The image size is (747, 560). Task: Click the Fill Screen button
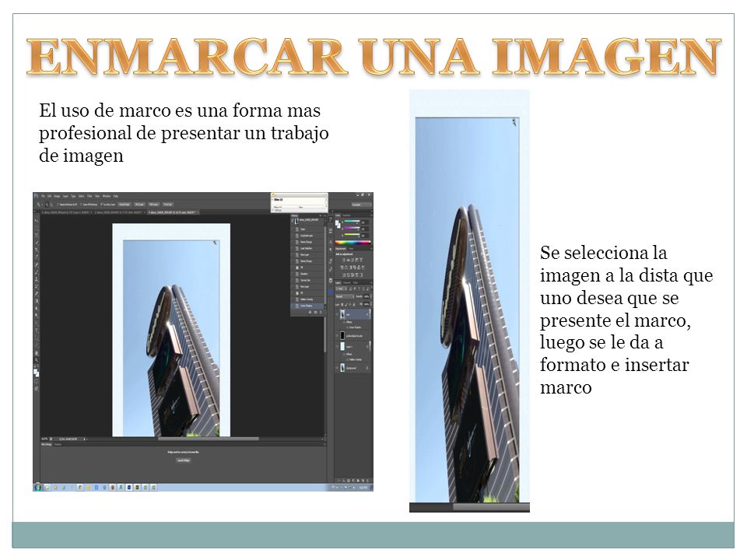click(154, 205)
